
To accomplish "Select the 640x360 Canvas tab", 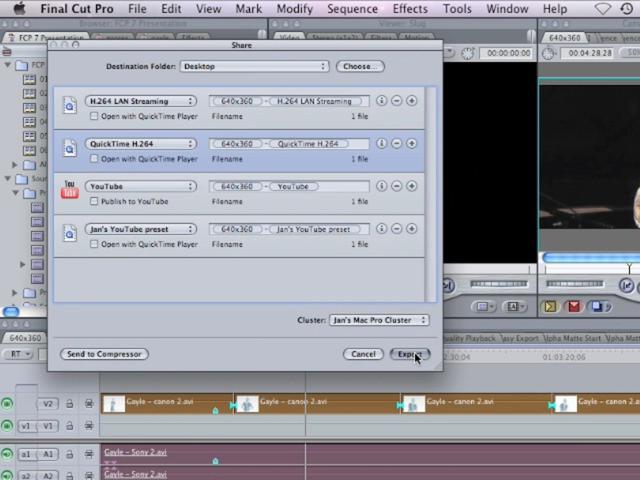I will 564,38.
